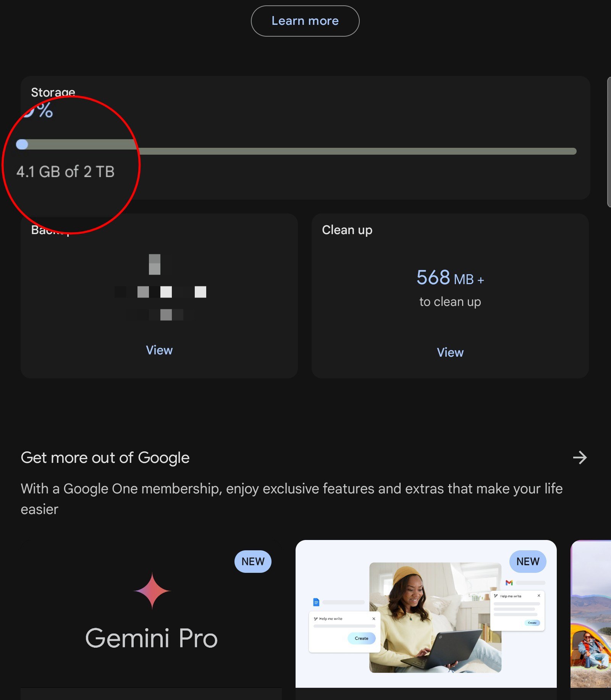Click the Storage card heading

tap(53, 92)
